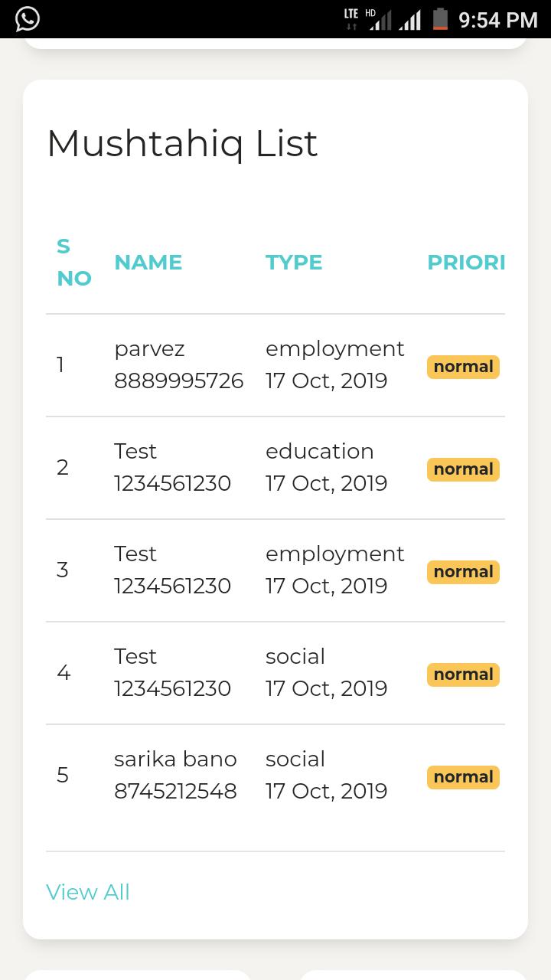Screen dimensions: 551x980
Task: Tap the LTE signal indicator
Action: (351, 19)
